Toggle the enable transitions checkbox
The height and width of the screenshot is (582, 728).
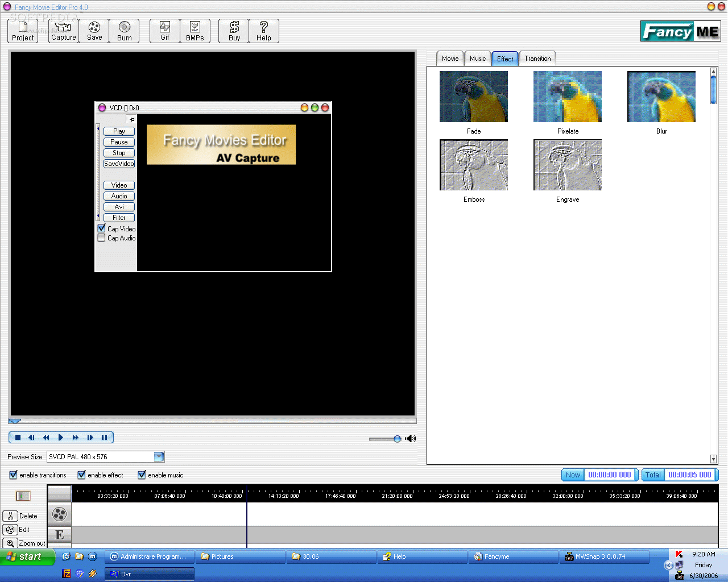pos(13,475)
